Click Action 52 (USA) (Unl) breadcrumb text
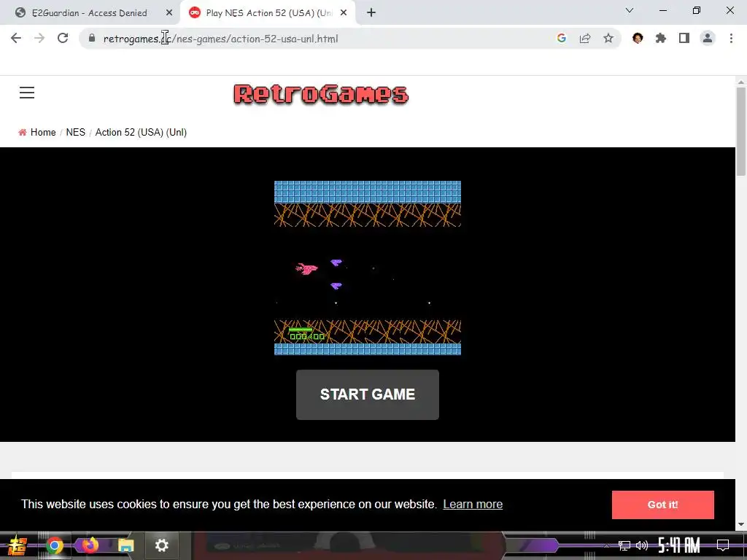Image resolution: width=747 pixels, height=560 pixels. pyautogui.click(x=141, y=133)
